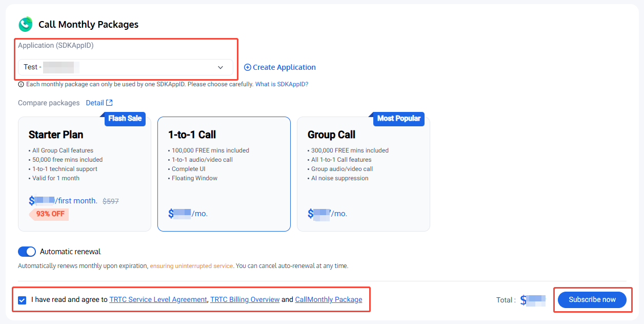Click the Flash Sale badge

tap(125, 119)
